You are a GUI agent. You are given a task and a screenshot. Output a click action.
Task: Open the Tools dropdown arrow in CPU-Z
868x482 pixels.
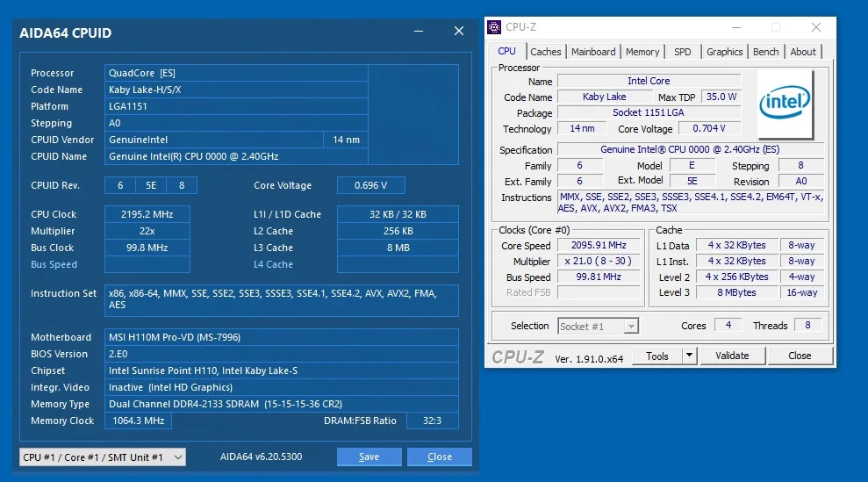689,356
